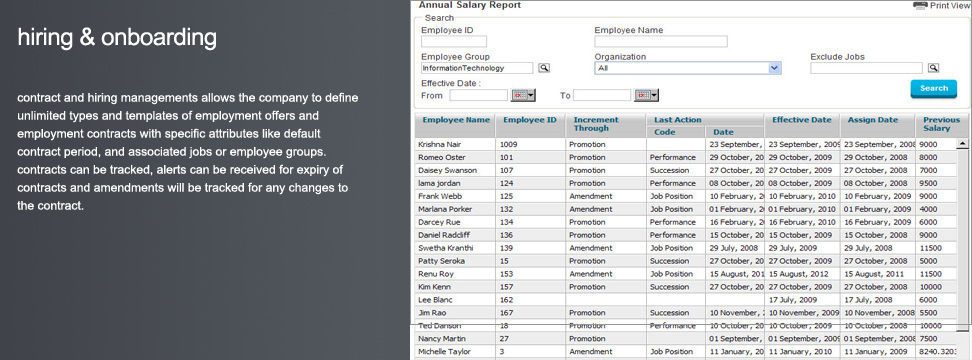Click the Previous Salary column header
This screenshot has height=360, width=972.
point(941,126)
